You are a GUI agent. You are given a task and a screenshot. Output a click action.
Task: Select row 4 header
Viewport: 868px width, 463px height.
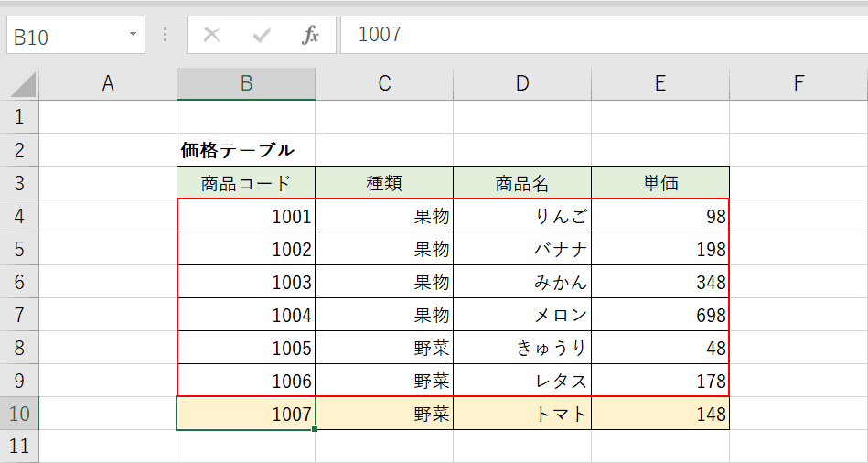(x=19, y=216)
